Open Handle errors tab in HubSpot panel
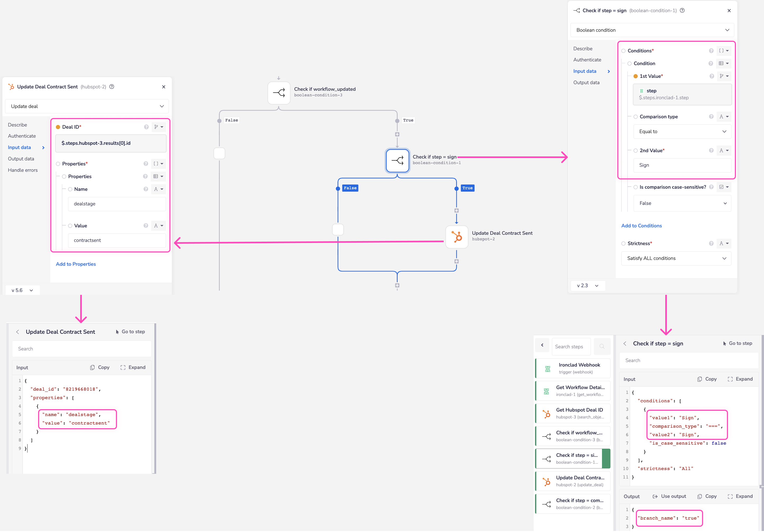Screen dimensions: 764x532 pos(23,170)
